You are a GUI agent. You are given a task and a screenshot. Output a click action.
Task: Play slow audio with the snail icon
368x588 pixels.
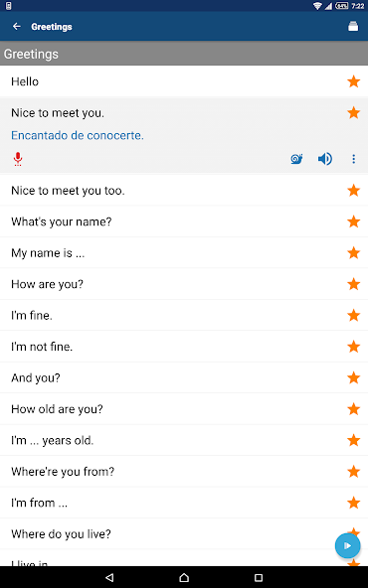tap(296, 159)
